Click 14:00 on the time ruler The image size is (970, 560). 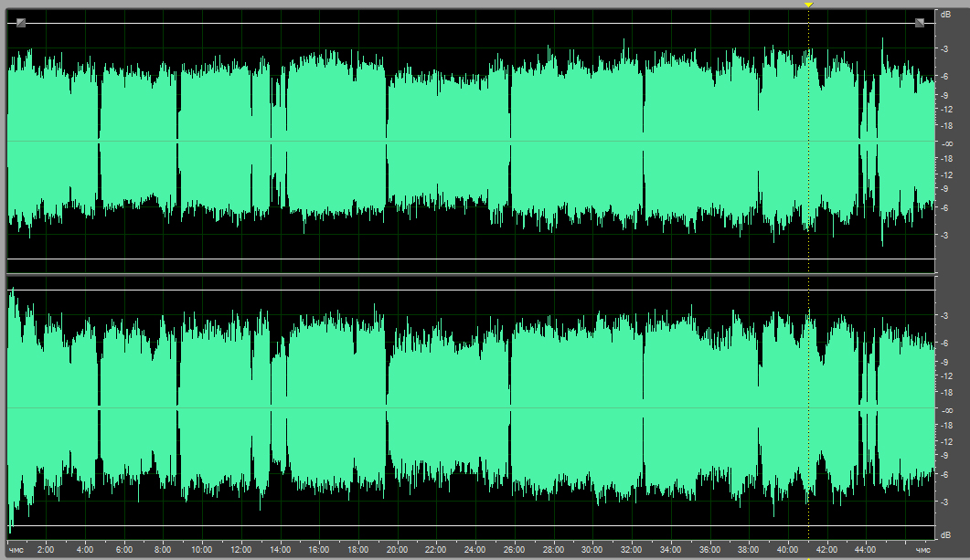click(281, 550)
